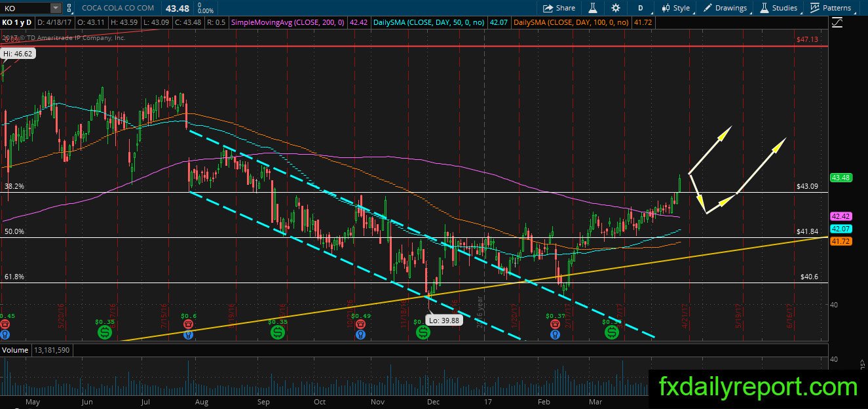Click the cyan 42.07 moving average bubble
The height and width of the screenshot is (409, 868).
coord(840,229)
